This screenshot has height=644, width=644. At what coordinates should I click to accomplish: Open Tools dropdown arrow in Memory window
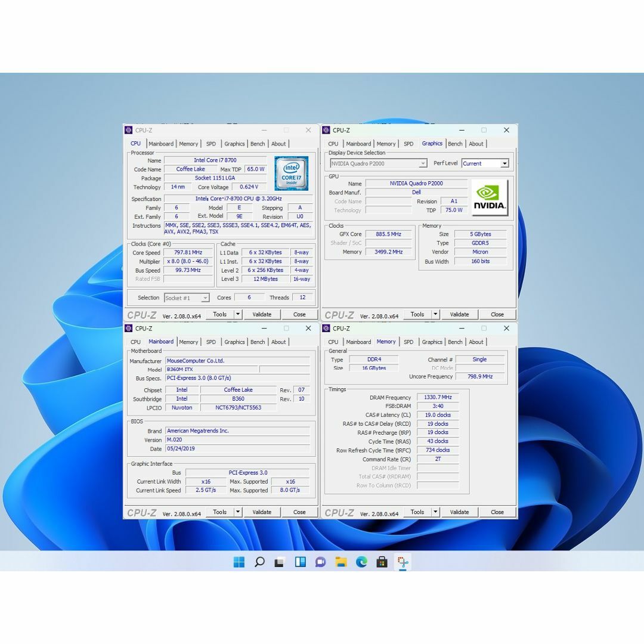435,512
